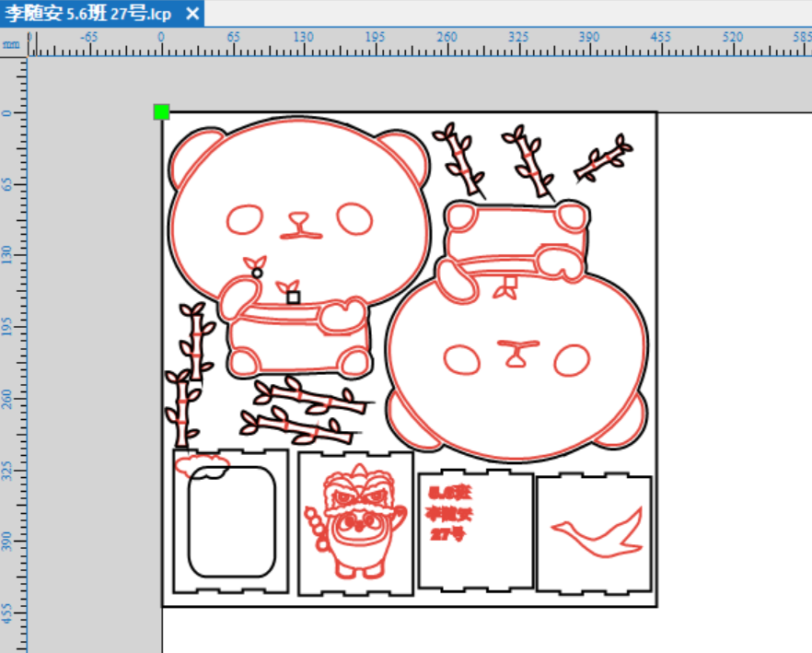Click the mm unit box at ruler corner
Screen dimensions: 812x653
[11, 44]
